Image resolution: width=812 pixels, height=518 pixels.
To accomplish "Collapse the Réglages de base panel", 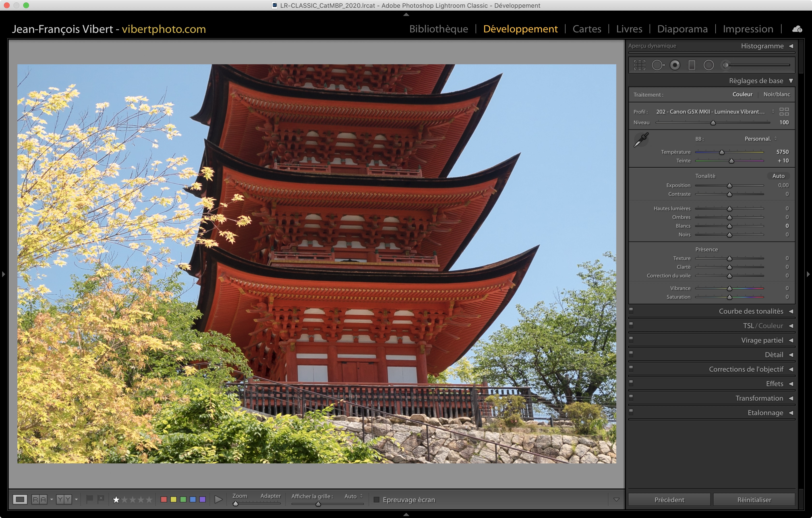I will click(791, 81).
